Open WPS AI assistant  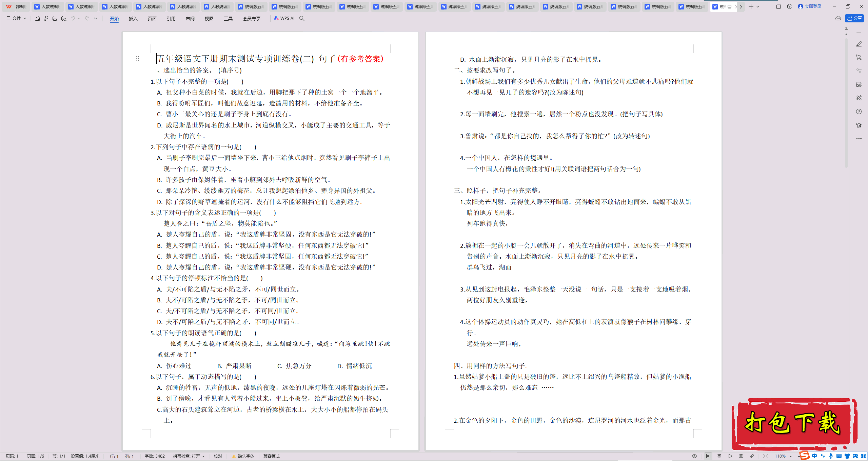[284, 18]
